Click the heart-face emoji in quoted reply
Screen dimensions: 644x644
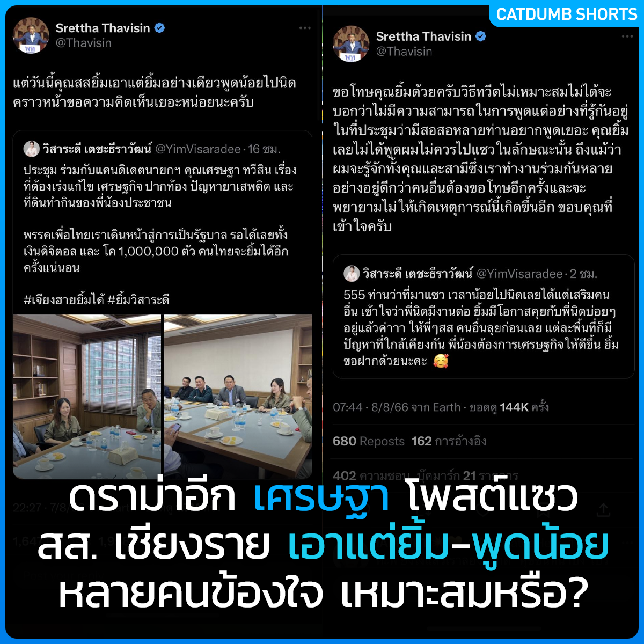point(441,361)
